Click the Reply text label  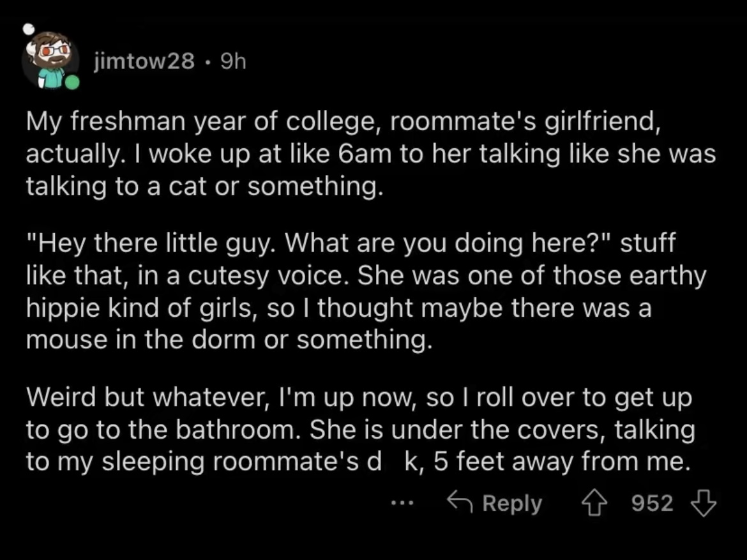click(512, 504)
